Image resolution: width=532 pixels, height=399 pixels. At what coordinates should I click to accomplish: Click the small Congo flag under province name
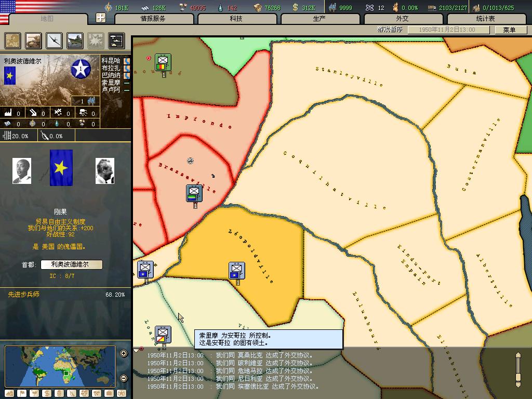pyautogui.click(x=9, y=75)
